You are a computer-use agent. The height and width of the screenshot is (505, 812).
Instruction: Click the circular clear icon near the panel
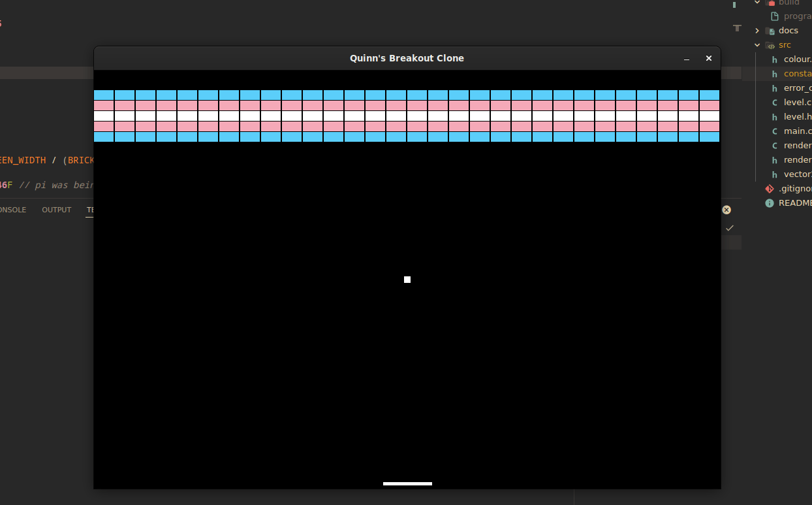point(726,209)
